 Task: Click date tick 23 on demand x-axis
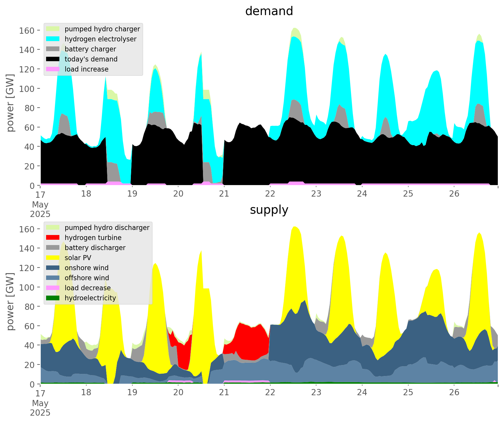316,194
